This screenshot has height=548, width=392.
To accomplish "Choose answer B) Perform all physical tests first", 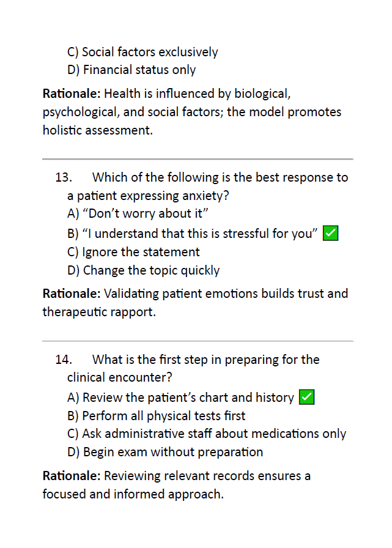I will tap(156, 415).
